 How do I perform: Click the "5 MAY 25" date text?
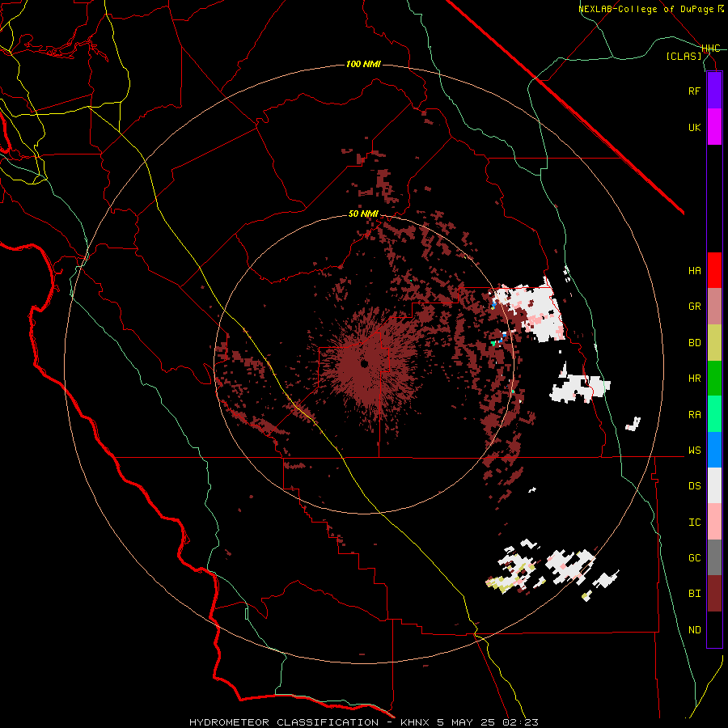coord(467,722)
